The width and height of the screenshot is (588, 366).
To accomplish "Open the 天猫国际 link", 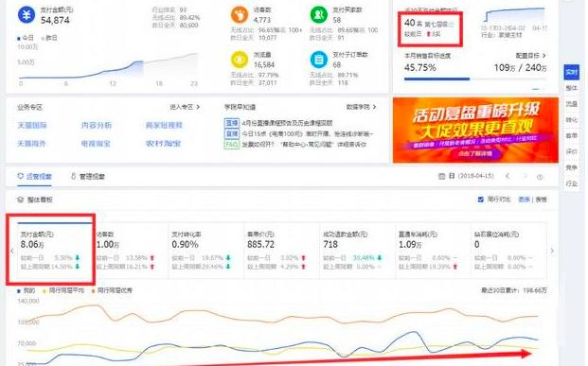I will click(x=32, y=125).
